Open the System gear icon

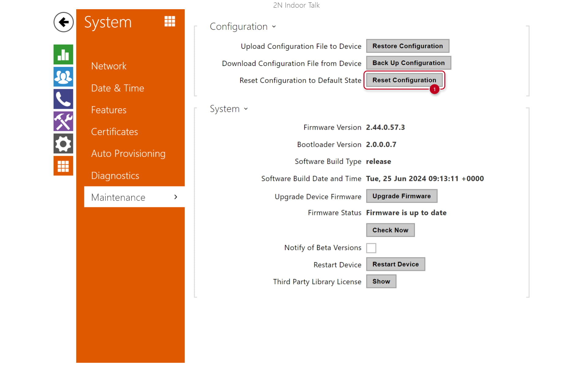[x=63, y=144]
